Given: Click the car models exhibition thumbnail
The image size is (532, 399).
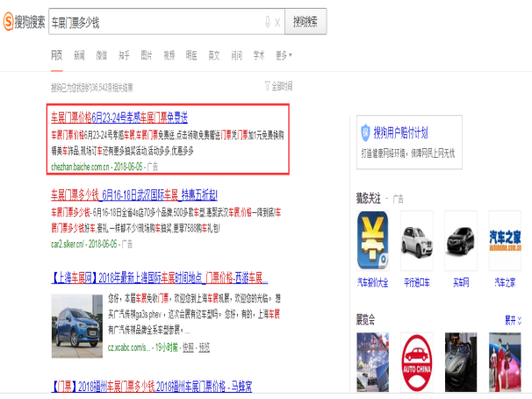Looking at the screenshot, I should pos(505,362).
